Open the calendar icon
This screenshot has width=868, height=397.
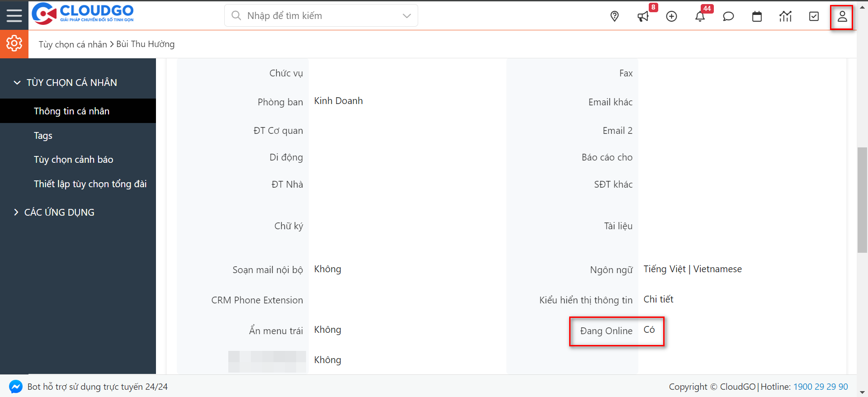coord(757,17)
